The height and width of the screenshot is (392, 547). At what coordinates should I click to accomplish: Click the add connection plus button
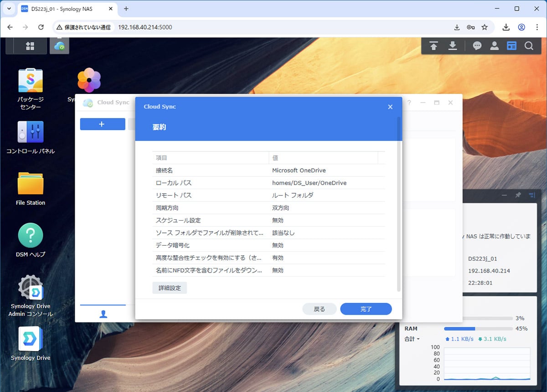[x=102, y=124]
